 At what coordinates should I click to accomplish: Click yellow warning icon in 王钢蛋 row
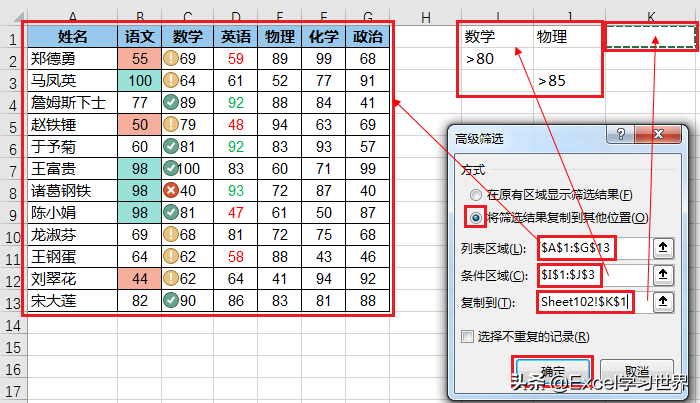(x=171, y=256)
